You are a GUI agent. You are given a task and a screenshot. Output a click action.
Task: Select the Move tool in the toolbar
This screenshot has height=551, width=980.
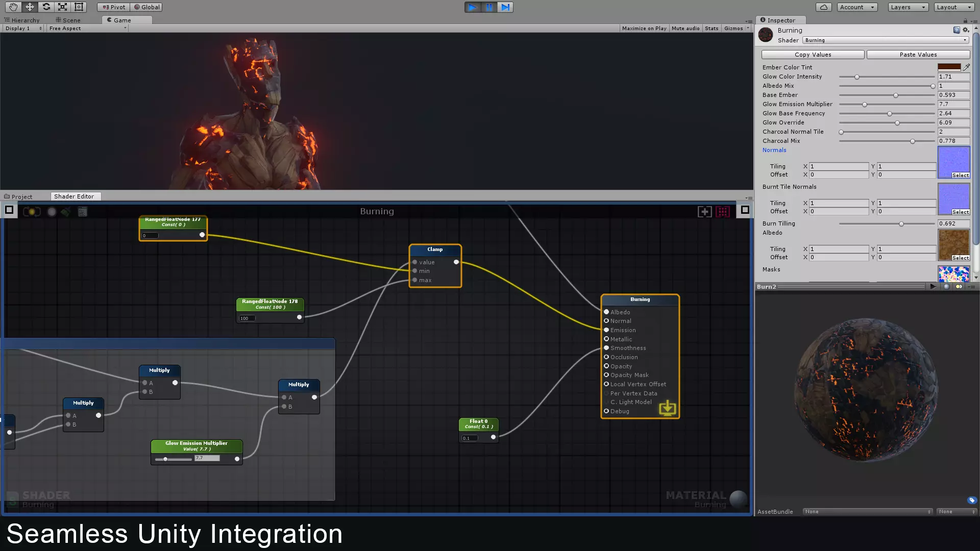tap(30, 7)
